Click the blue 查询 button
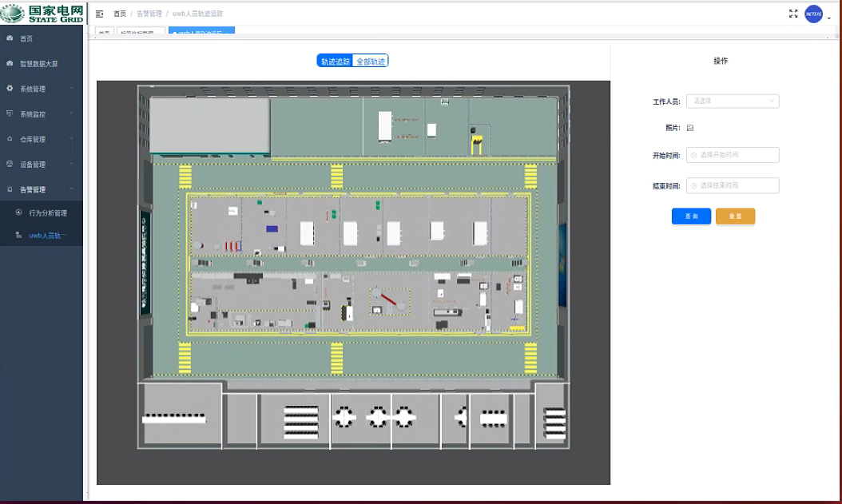 (691, 216)
